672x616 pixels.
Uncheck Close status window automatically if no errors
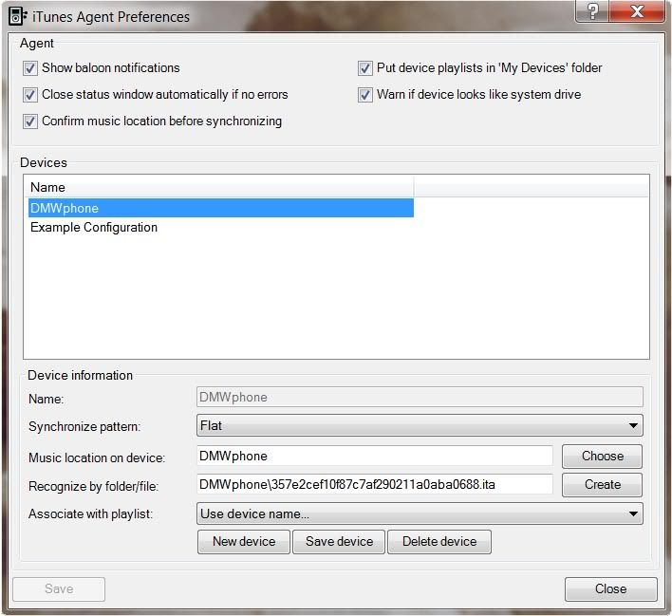[x=31, y=95]
